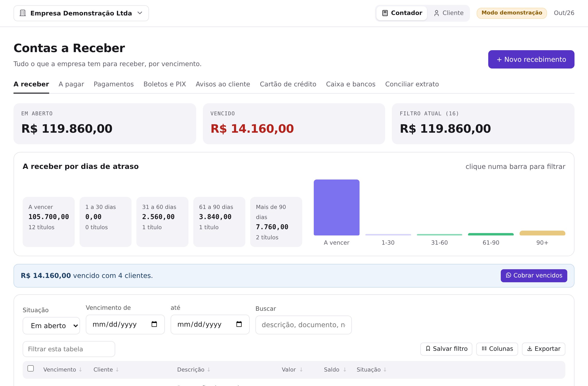This screenshot has height=386, width=588.
Task: Open the Avisos ao cliente tab
Action: pyautogui.click(x=223, y=84)
